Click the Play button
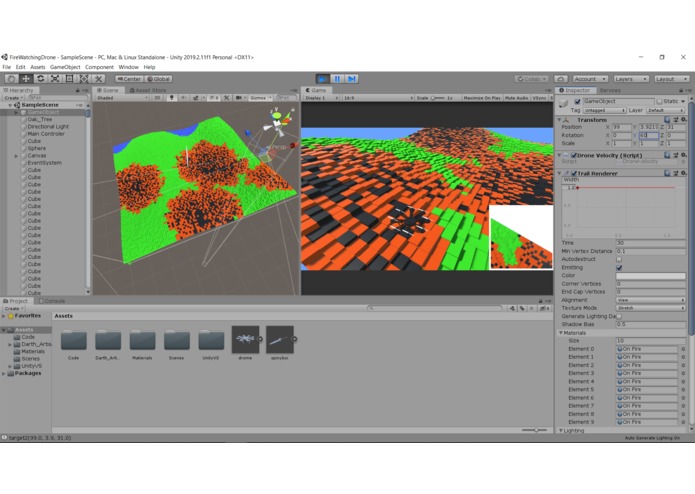The width and height of the screenshot is (695, 494). click(322, 79)
